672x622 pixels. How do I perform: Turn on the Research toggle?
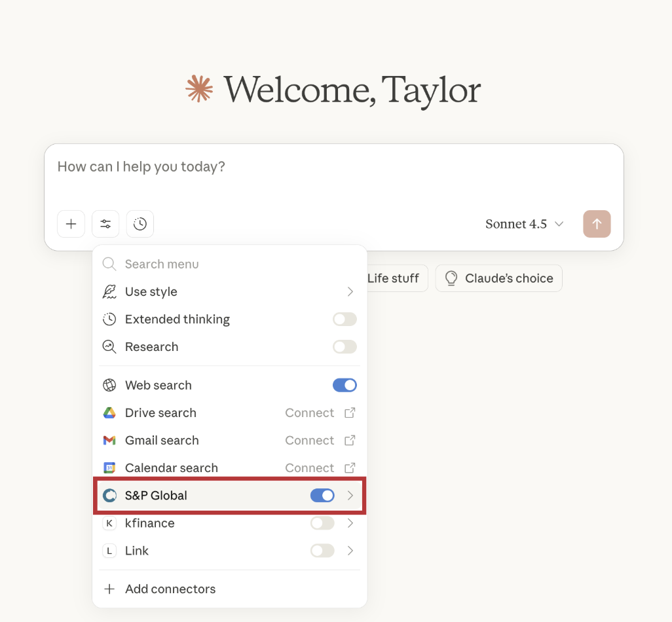(x=345, y=347)
